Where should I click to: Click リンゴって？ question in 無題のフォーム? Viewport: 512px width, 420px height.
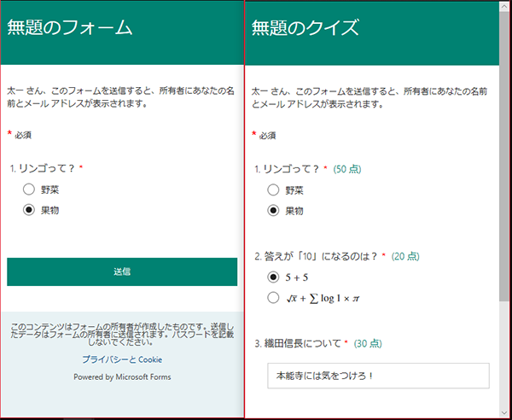[47, 168]
